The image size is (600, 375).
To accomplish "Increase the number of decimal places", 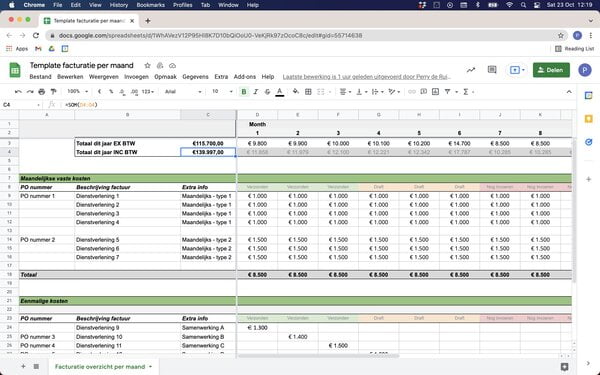I will tap(134, 92).
